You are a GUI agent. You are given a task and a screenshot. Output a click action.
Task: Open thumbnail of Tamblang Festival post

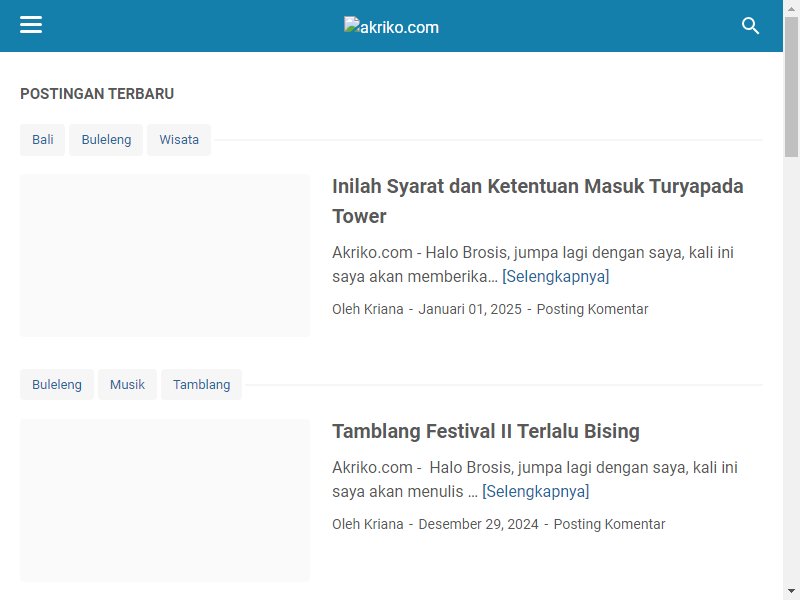pyautogui.click(x=165, y=500)
